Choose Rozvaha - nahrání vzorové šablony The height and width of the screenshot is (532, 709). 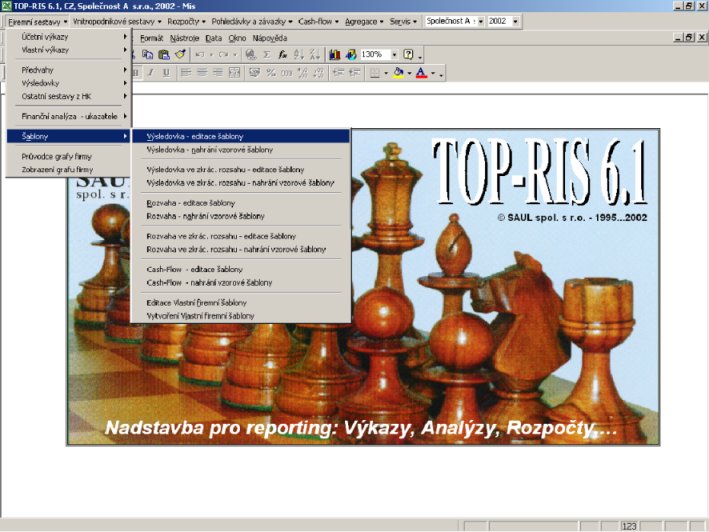click(241, 216)
